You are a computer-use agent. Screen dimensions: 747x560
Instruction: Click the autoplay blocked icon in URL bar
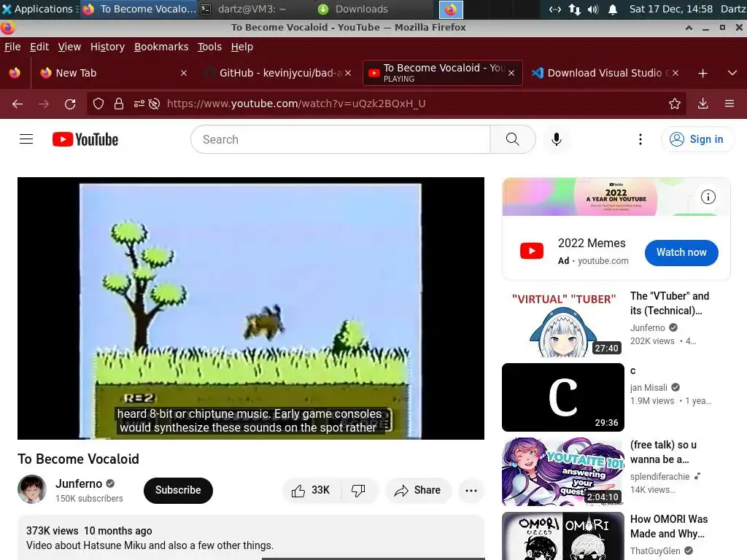pos(154,104)
